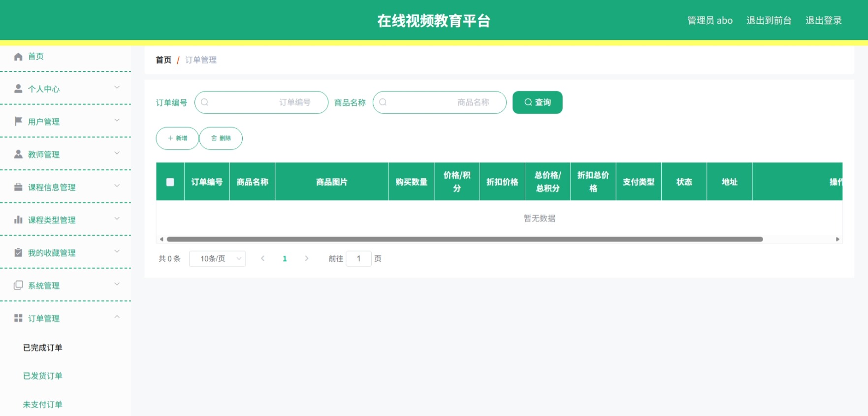Image resolution: width=868 pixels, height=416 pixels.
Task: Expand the 教师管理 menu chevron
Action: (x=117, y=153)
